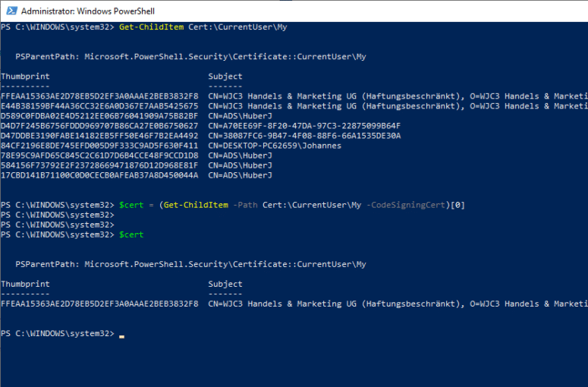Screen dimensions: 588x387
Task: Click thumbprint D589C0FDBA02E4D5...
Action: 99,116
